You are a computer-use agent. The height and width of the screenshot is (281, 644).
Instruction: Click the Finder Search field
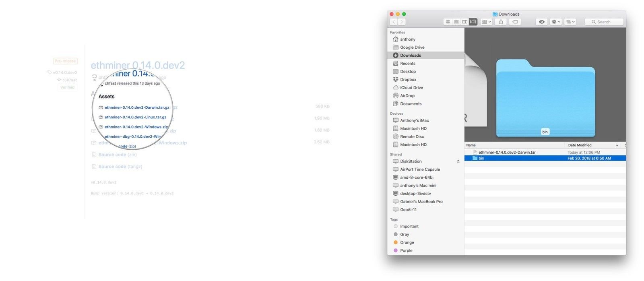(x=605, y=22)
